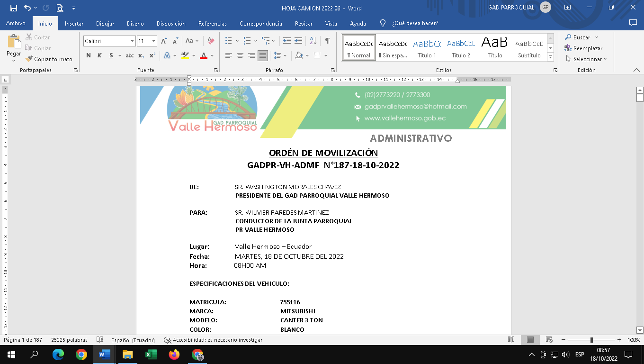Increase indent in the Párrafo group
The width and height of the screenshot is (644, 364).
click(298, 41)
